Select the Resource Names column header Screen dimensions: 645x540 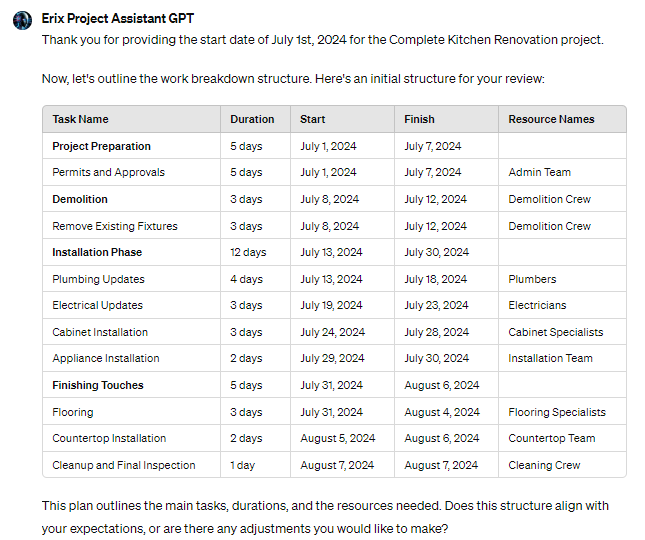tap(551, 119)
